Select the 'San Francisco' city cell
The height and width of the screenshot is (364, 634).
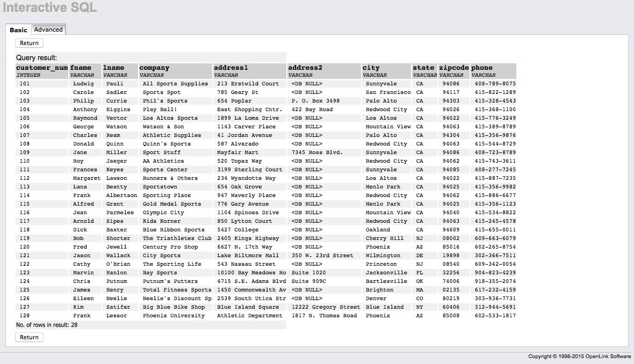(388, 92)
